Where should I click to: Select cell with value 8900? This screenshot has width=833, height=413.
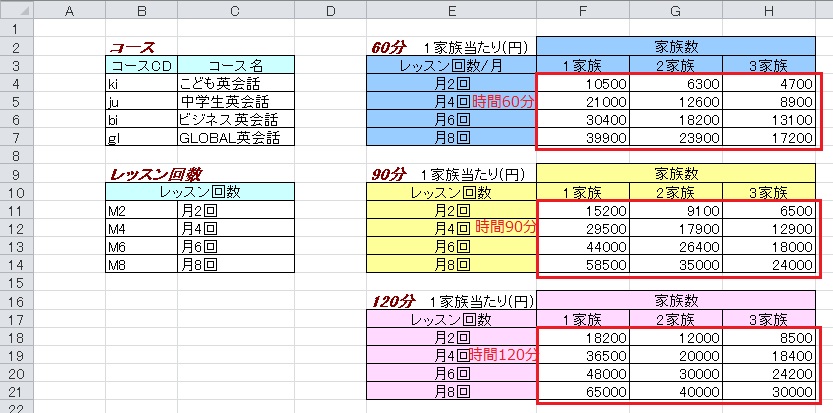(769, 101)
